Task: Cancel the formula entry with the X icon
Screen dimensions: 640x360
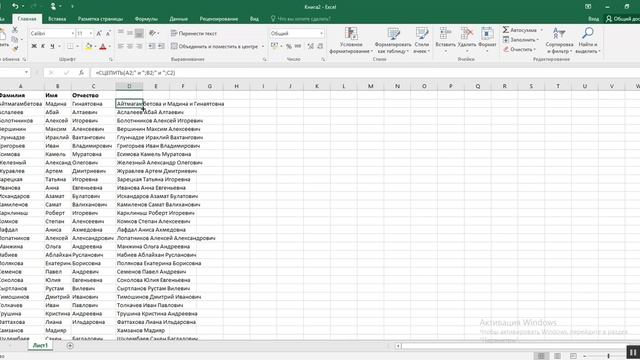Action: coord(51,73)
